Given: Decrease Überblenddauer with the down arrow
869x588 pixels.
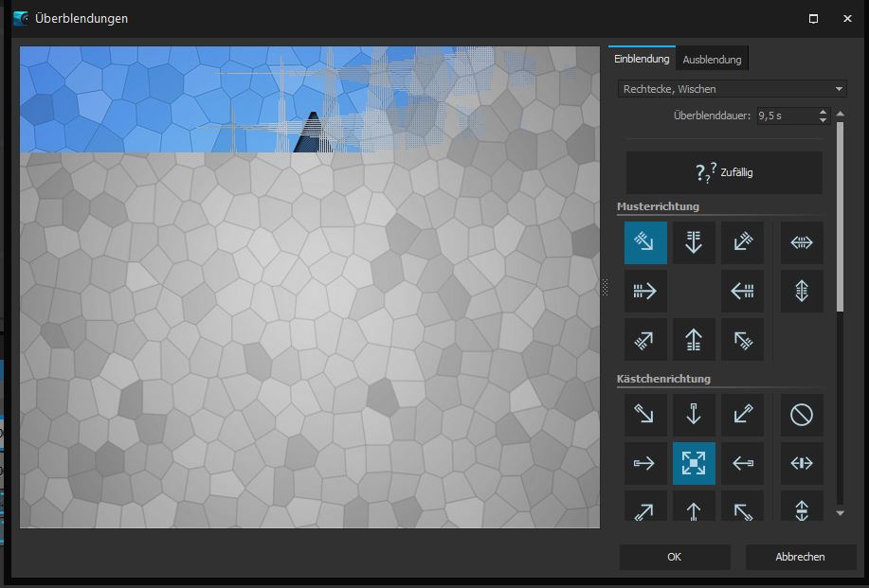Looking at the screenshot, I should (822, 120).
